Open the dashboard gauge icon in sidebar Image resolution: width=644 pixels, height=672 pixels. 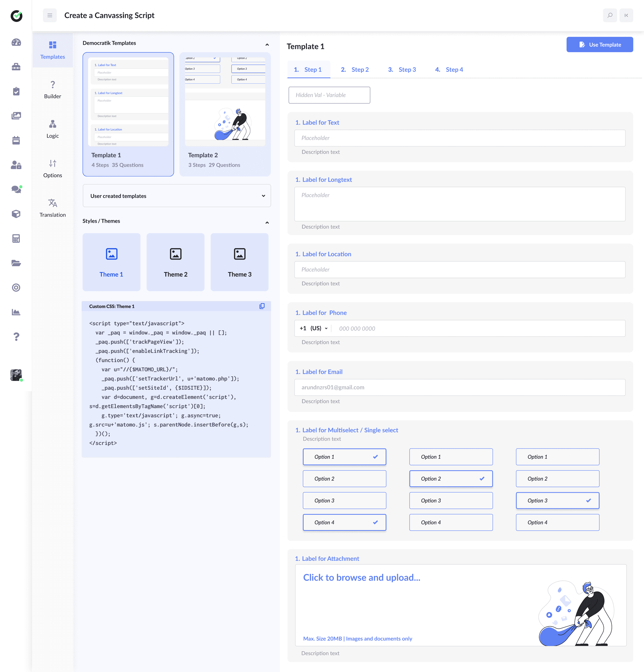pos(16,42)
